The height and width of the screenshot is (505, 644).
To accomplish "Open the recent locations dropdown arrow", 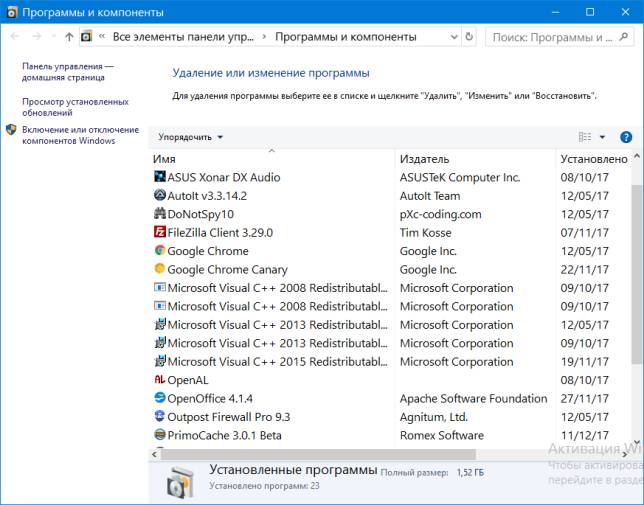I will tap(53, 37).
